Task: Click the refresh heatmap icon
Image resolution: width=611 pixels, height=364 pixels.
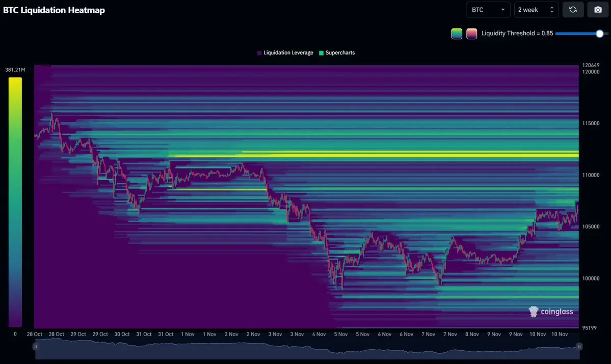Action: pyautogui.click(x=573, y=10)
